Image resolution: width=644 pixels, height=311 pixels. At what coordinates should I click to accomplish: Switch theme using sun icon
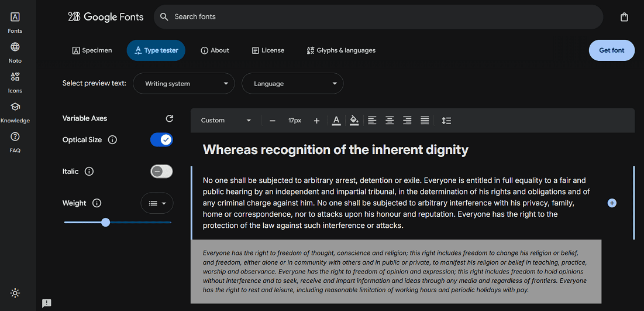(15, 293)
